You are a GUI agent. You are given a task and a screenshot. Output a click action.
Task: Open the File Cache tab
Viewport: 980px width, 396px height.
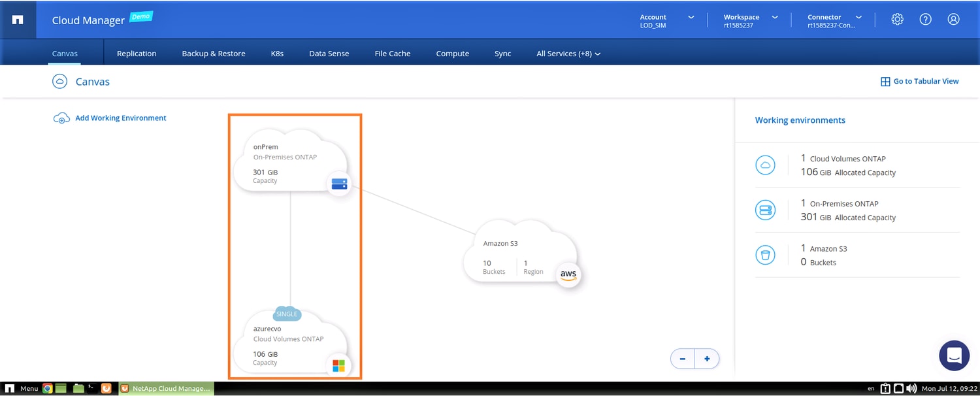tap(393, 54)
